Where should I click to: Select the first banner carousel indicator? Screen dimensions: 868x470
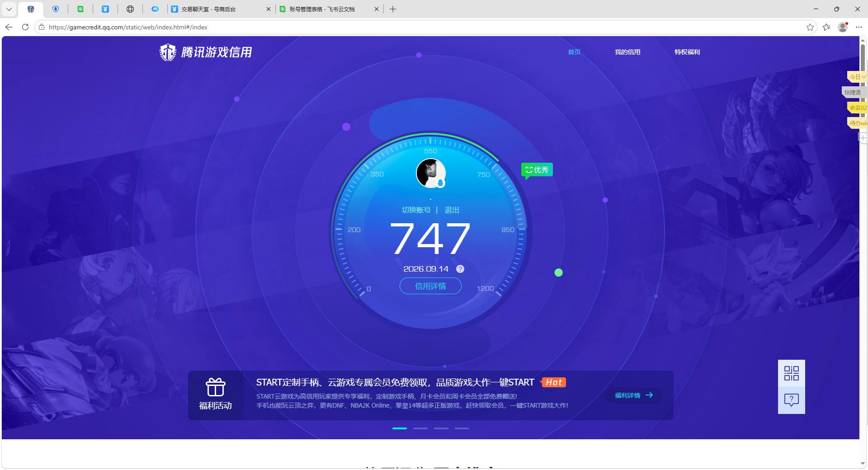(x=400, y=428)
